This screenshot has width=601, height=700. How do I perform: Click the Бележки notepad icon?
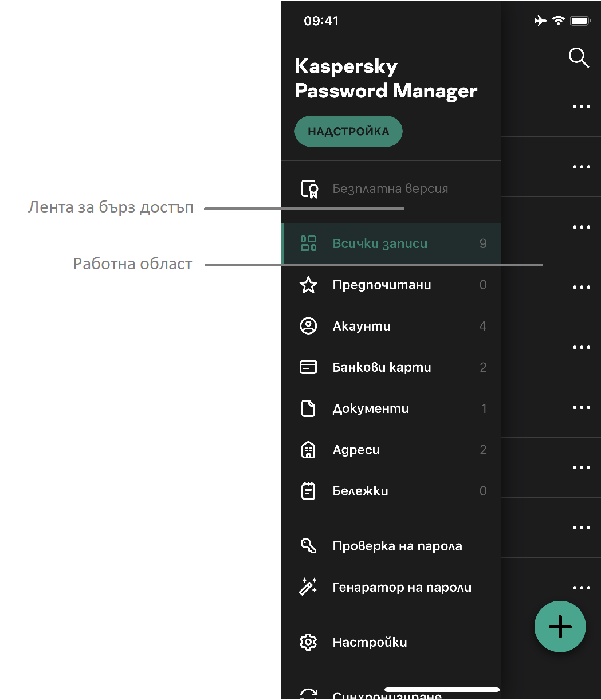pos(308,491)
